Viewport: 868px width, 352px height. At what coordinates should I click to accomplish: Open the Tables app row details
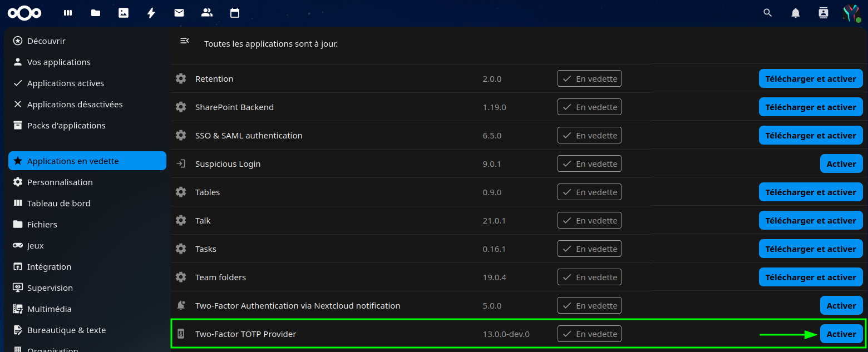[208, 192]
